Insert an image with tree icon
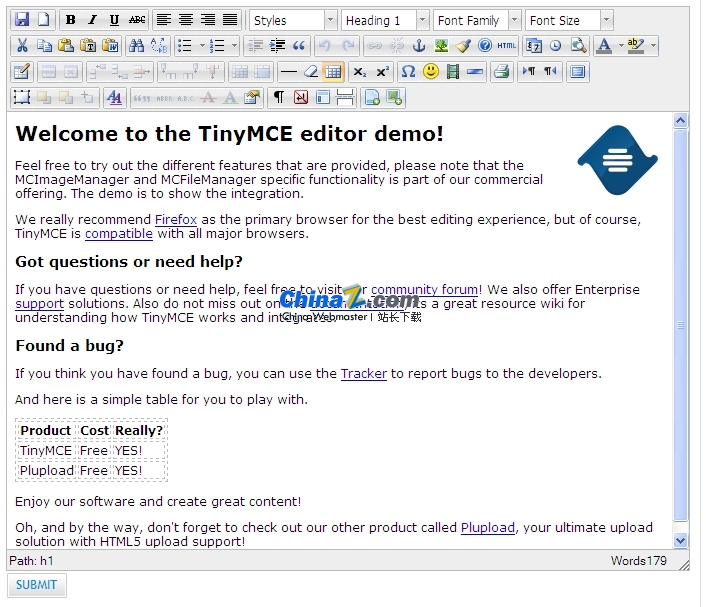The width and height of the screenshot is (706, 607). click(x=441, y=45)
